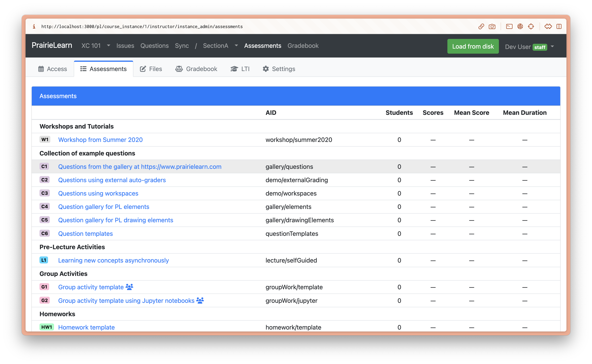This screenshot has height=364, width=592.
Task: Switch to the LTI tab
Action: (240, 69)
